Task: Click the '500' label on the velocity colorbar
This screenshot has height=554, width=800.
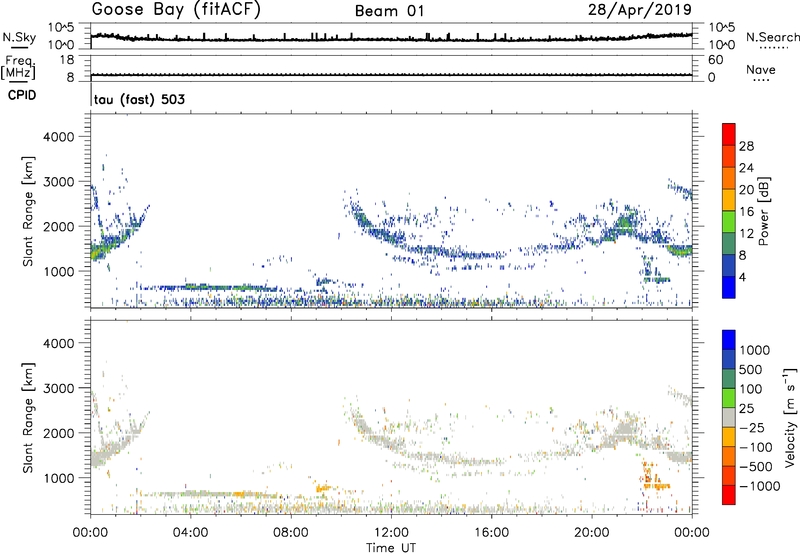Action: [753, 370]
